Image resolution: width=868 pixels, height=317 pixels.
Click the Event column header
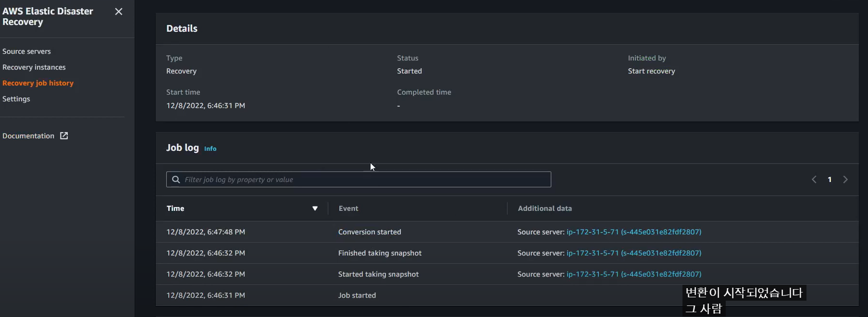(348, 208)
